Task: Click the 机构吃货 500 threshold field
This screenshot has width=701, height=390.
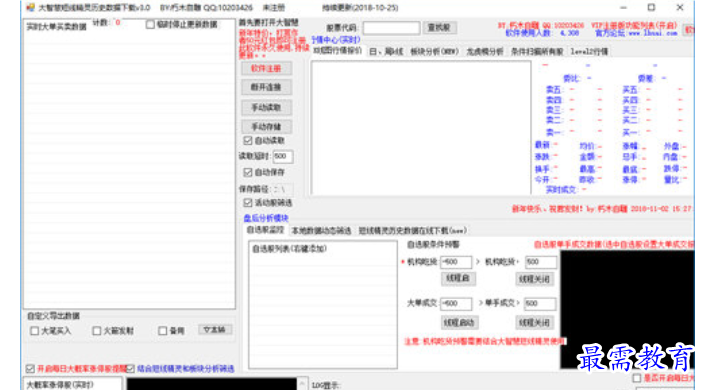Action: point(541,262)
